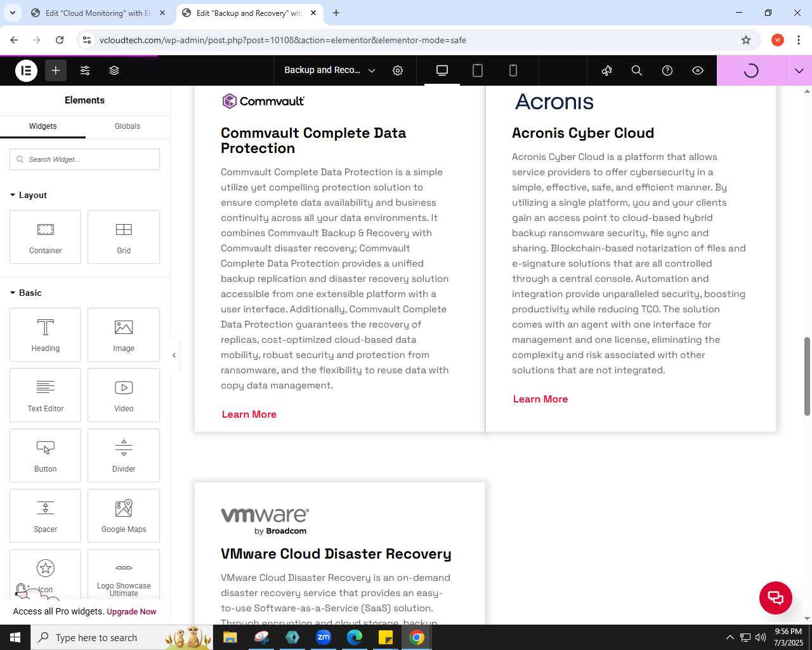Screen dimensions: 812x650
Task: Open Zoom from the taskbar
Action: (x=324, y=637)
